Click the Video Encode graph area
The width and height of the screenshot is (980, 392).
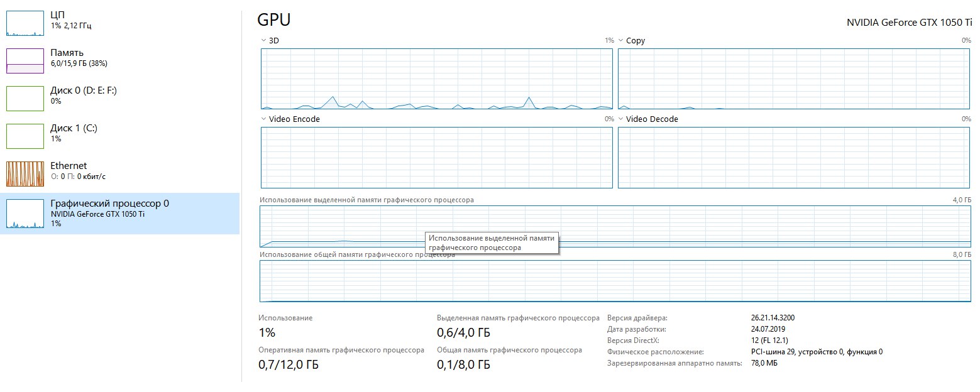(436, 158)
